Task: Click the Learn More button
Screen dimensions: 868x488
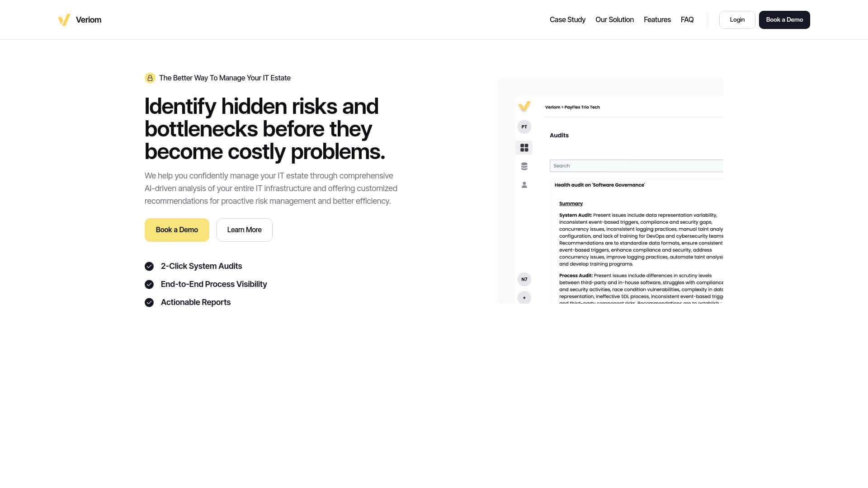Action: (244, 230)
